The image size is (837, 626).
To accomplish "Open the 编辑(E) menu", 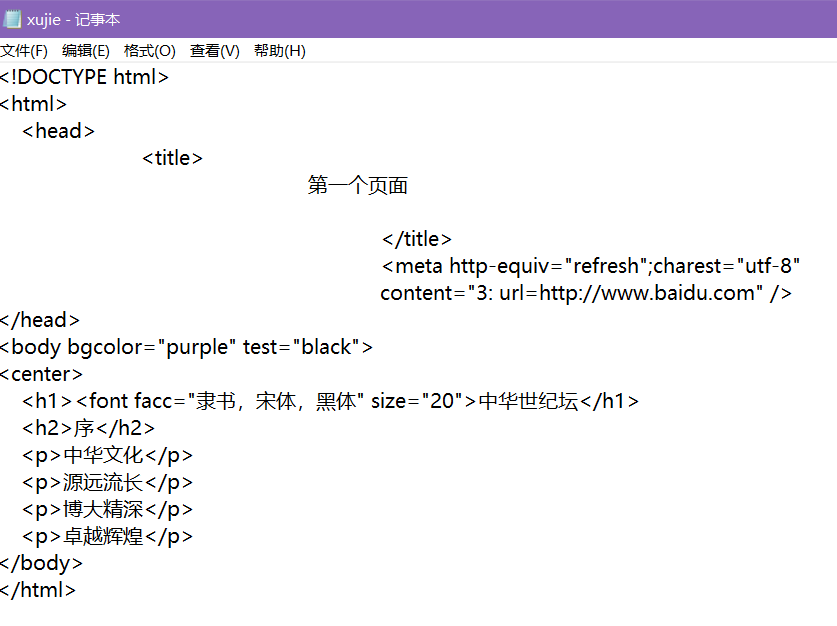I will (86, 51).
